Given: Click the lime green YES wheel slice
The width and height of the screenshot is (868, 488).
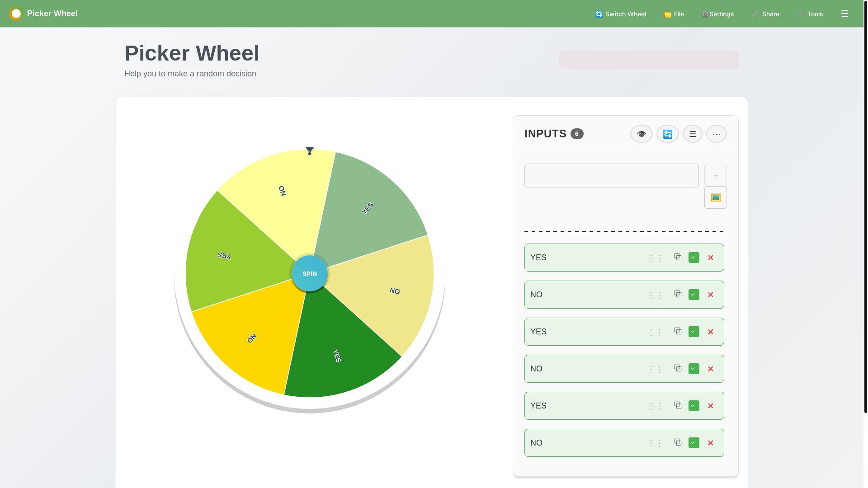Looking at the screenshot, I should [x=224, y=255].
